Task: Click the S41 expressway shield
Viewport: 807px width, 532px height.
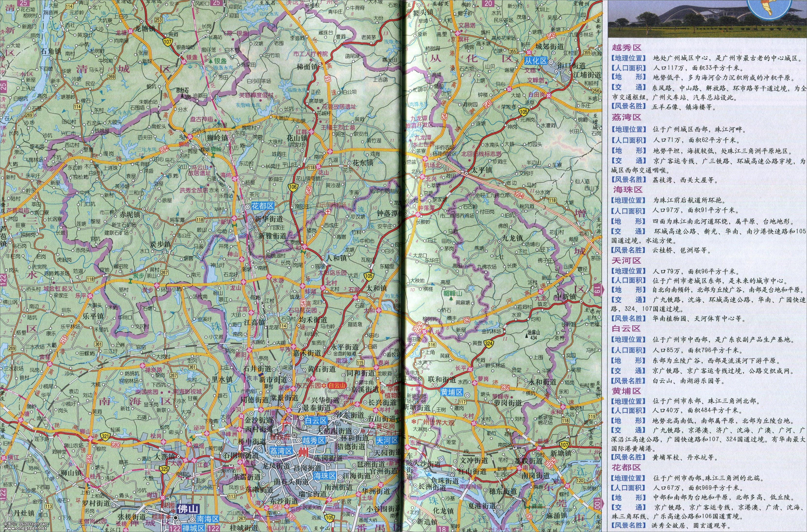Action: click(303, 302)
